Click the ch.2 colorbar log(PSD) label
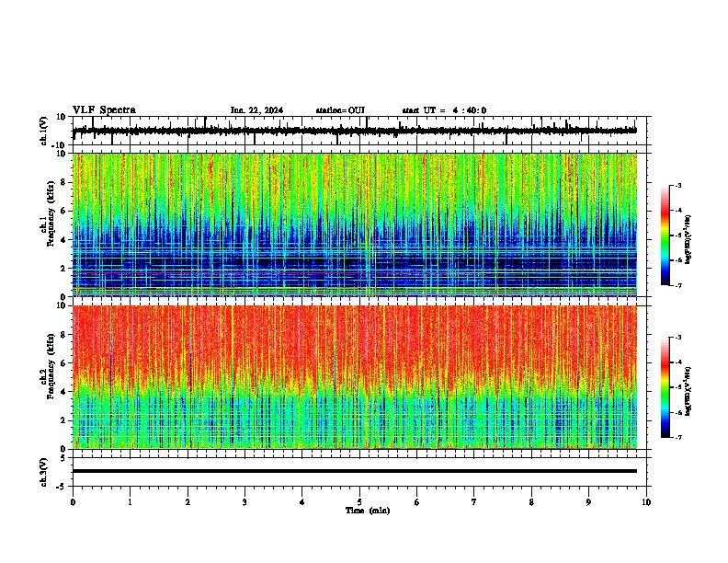This screenshot has height=563, width=728. (688, 391)
